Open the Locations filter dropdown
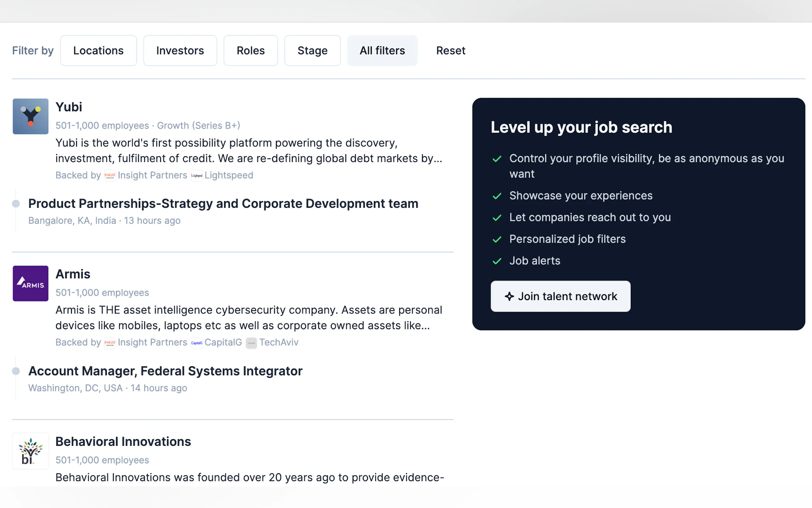This screenshot has height=508, width=812. [98, 51]
